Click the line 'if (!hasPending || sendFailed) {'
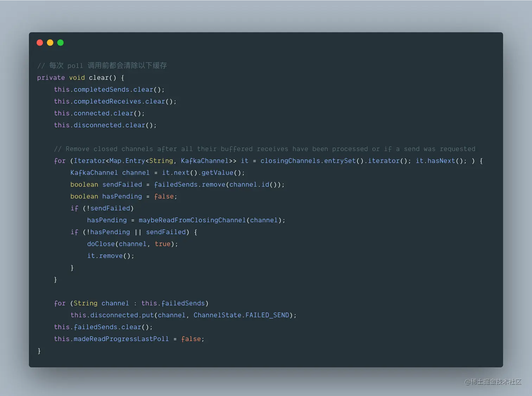Screen dimensions: 532x396 tap(134, 232)
